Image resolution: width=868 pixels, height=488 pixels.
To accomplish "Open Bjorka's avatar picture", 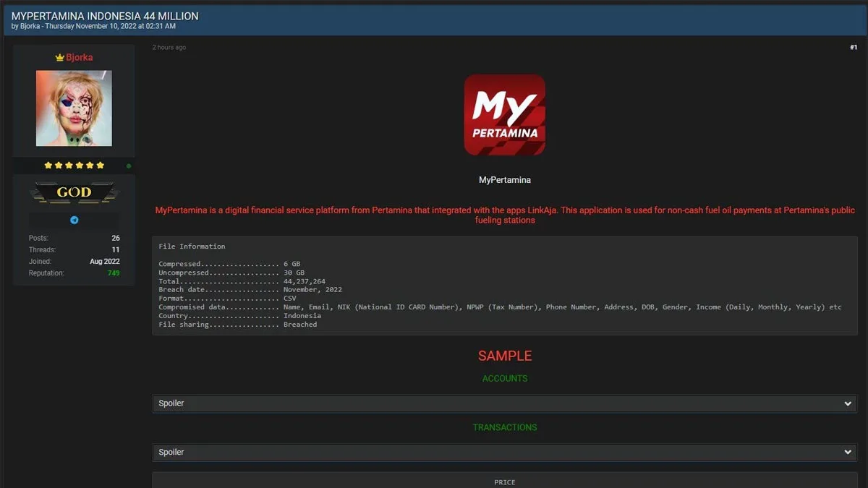I will (74, 108).
